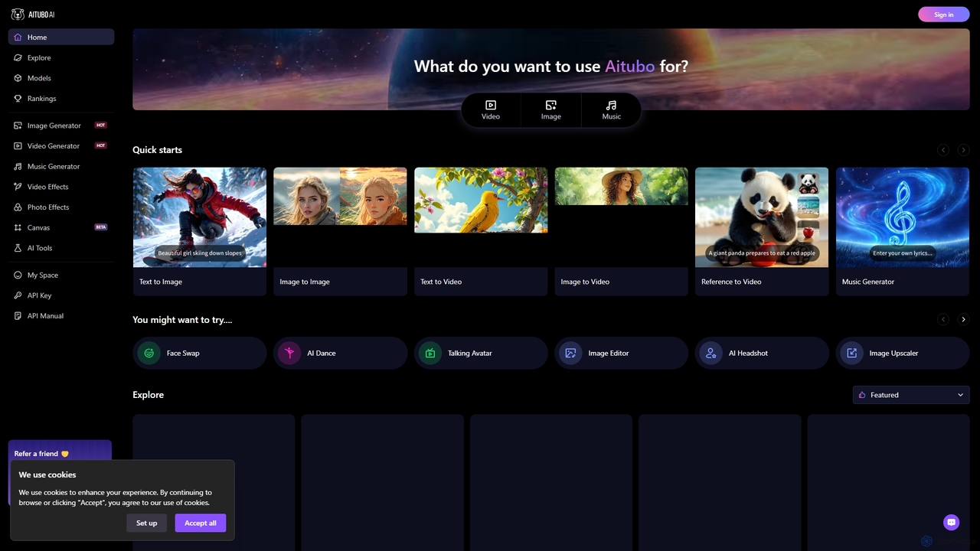980x551 pixels.
Task: Click the Music Generator note icon
Action: 18,166
